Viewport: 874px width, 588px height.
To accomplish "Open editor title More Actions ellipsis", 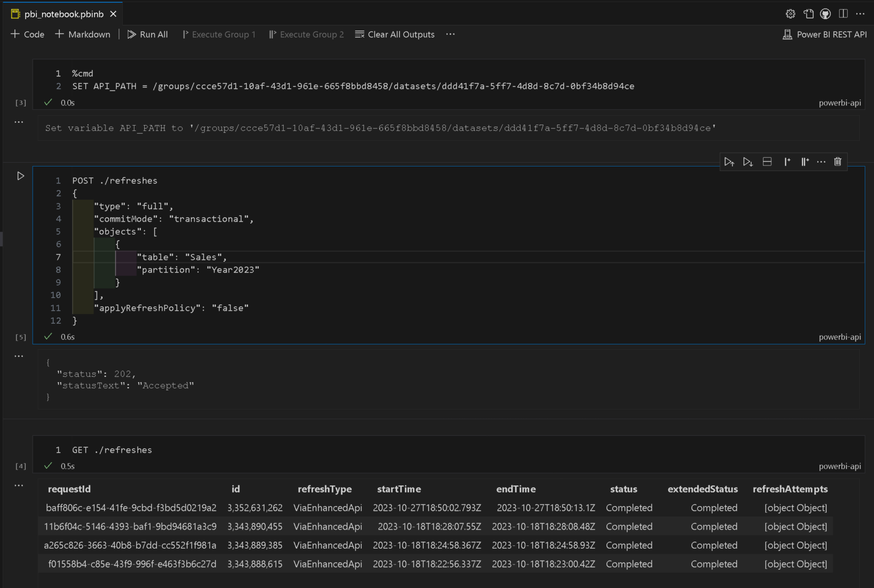I will 860,14.
